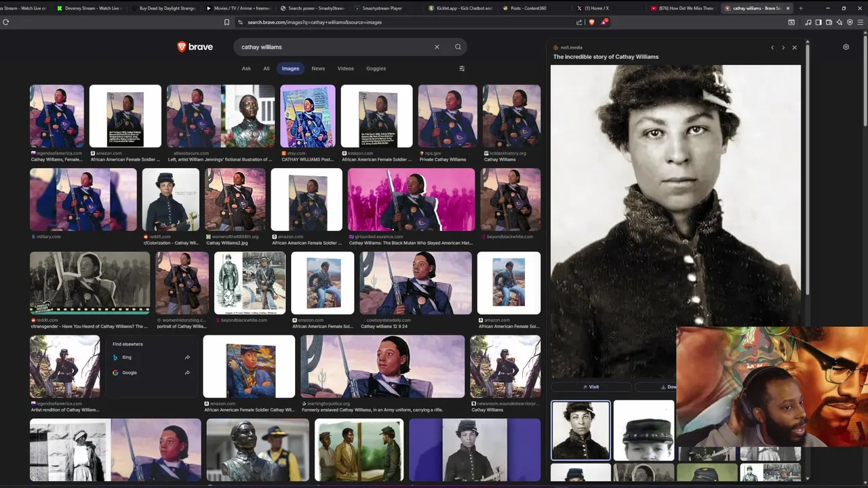Open the Brave Wallet icon
868x488 pixels.
tap(829, 22)
